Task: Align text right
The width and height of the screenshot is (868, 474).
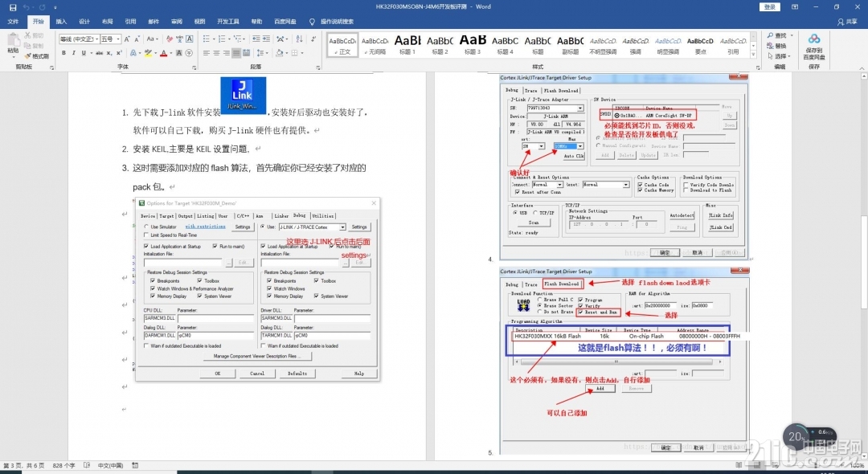Action: coord(227,53)
